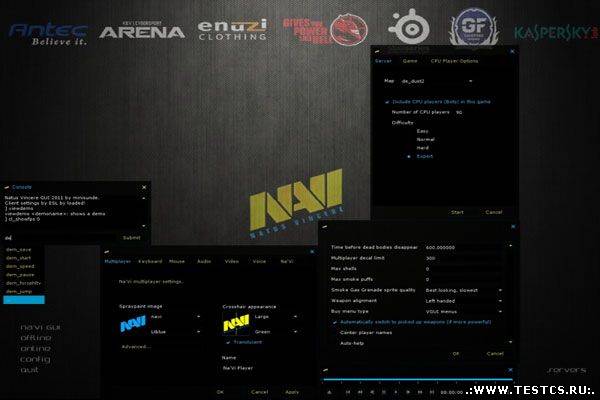Image resolution: width=600 pixels, height=400 pixels.
Task: Click Cancel in the create server window
Action: click(494, 212)
